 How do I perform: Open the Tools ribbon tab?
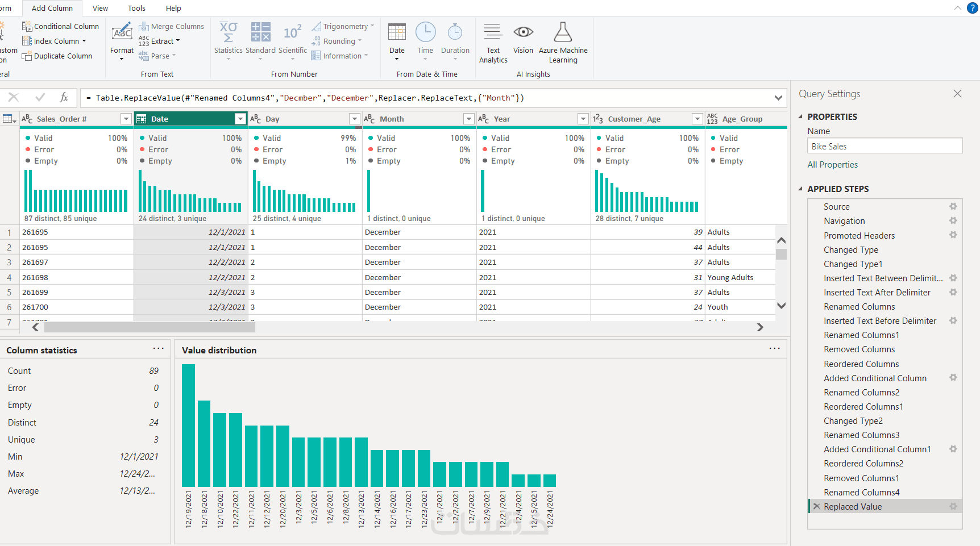136,8
